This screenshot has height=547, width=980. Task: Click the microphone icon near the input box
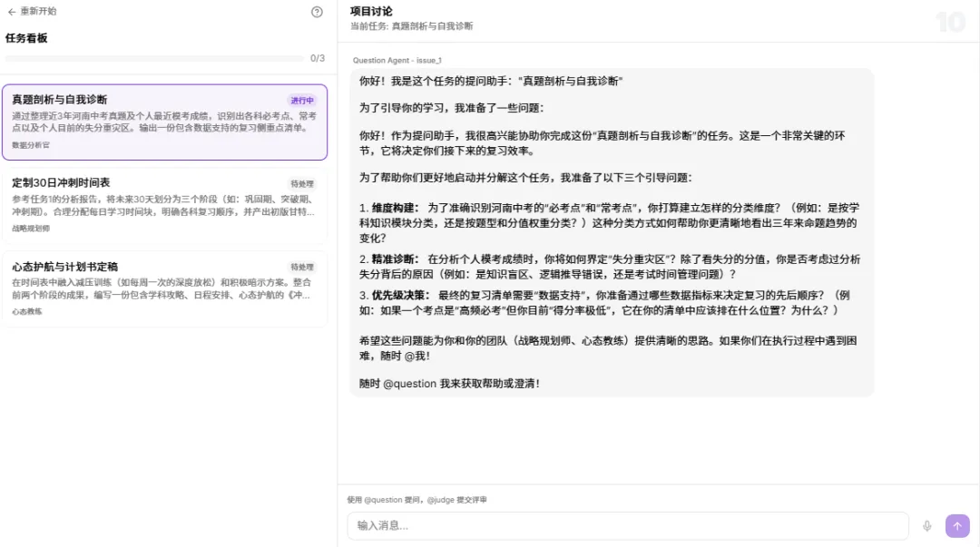pyautogui.click(x=926, y=525)
